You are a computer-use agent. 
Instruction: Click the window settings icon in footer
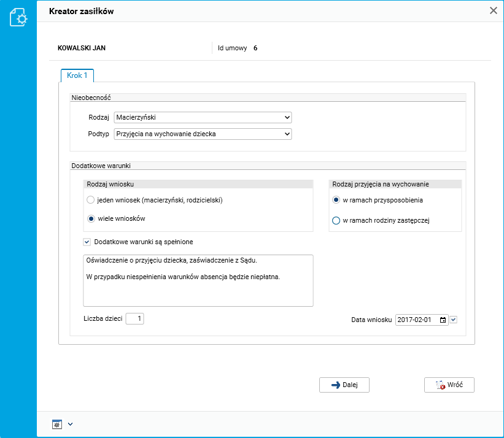pyautogui.click(x=57, y=424)
